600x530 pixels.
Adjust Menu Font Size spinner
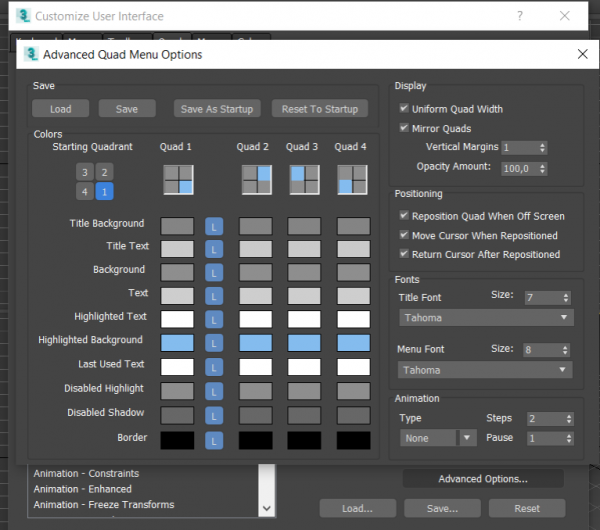point(565,350)
